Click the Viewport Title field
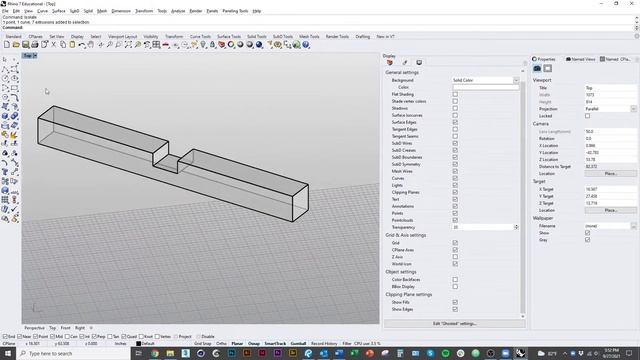Screen dimensions: 640x360 point(611,88)
